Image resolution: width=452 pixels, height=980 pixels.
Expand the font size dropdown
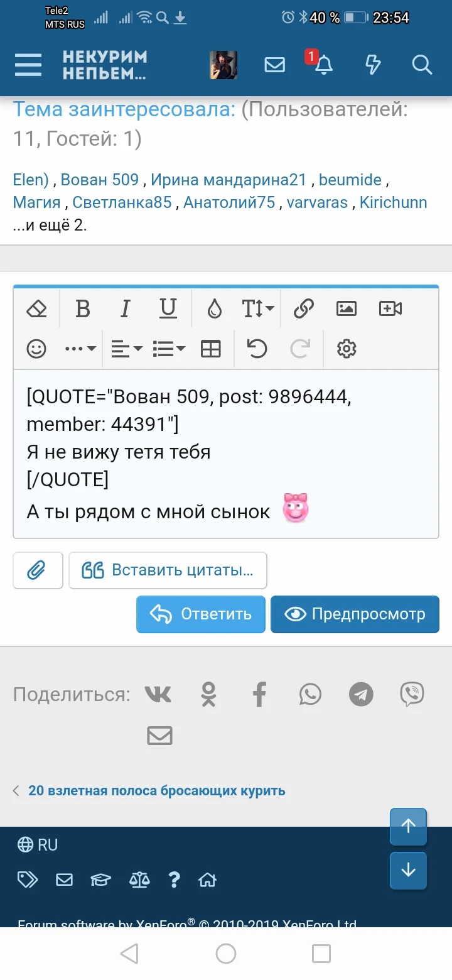[258, 308]
